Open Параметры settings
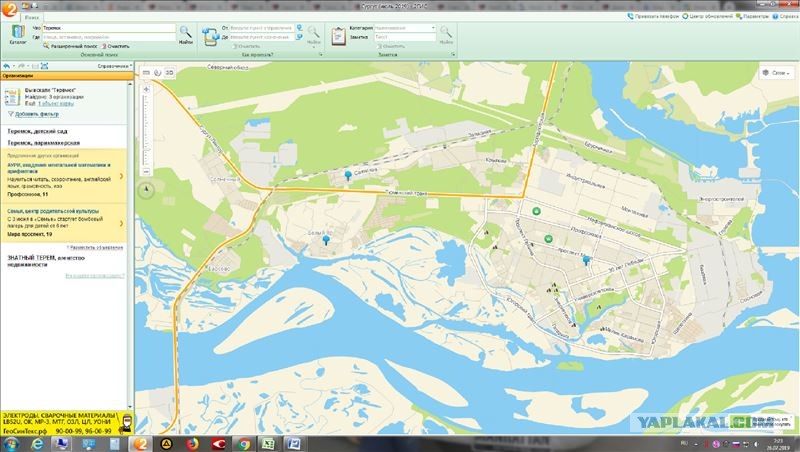The width and height of the screenshot is (800, 452). [752, 16]
